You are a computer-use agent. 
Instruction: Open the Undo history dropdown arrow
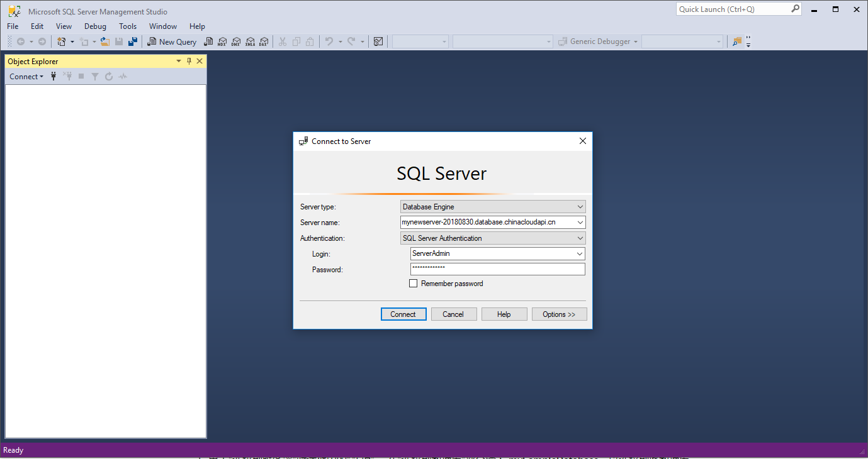coord(340,41)
